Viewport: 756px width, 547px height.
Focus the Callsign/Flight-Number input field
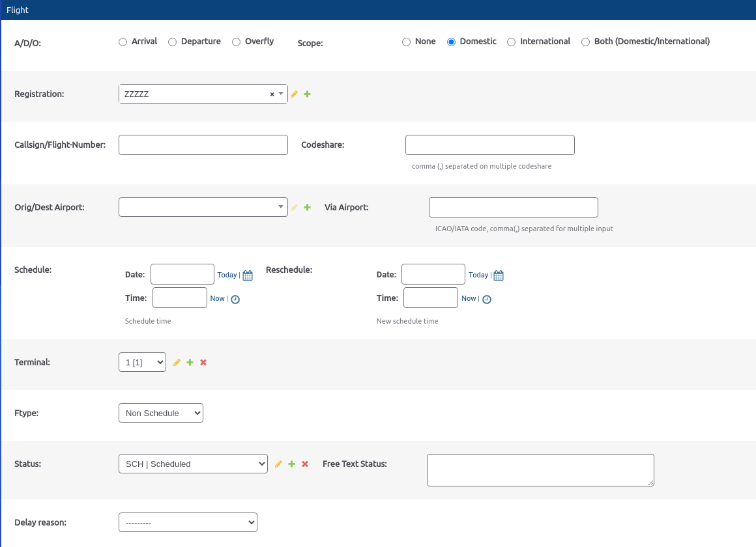tap(203, 145)
